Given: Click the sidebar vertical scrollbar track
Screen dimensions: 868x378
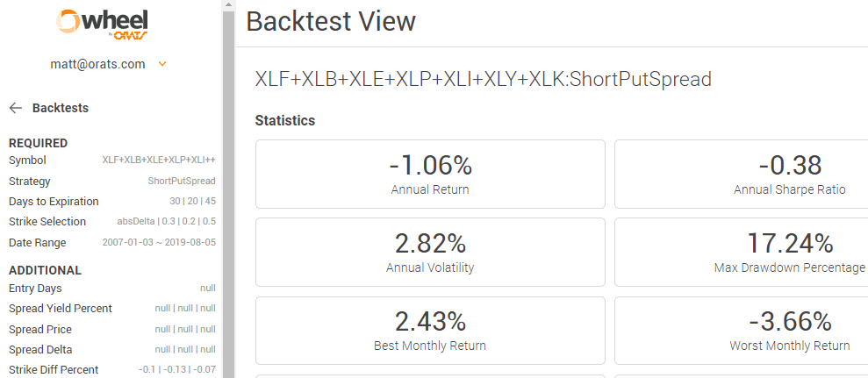Looking at the screenshot, I should [228, 194].
